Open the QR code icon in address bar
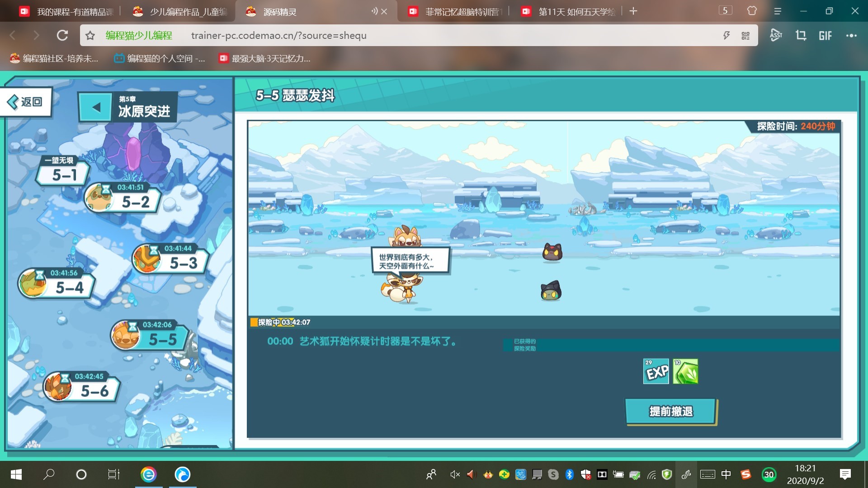The height and width of the screenshot is (488, 868). 745,35
